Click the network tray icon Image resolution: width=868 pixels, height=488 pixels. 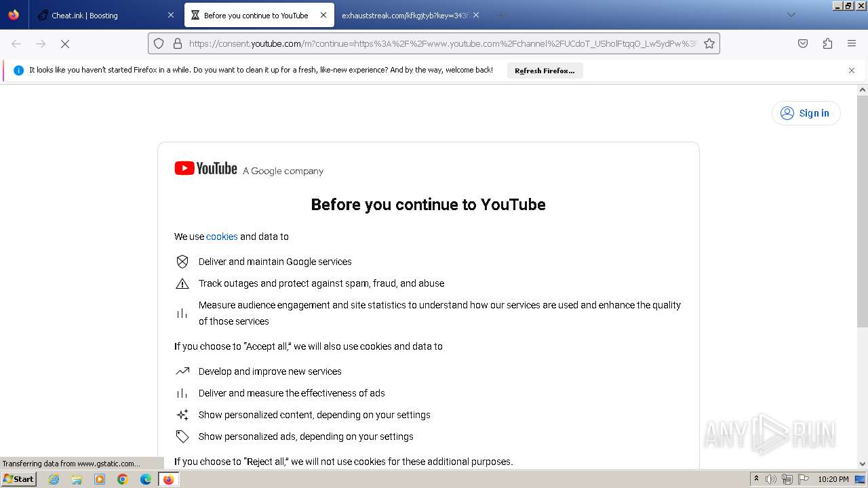click(787, 479)
